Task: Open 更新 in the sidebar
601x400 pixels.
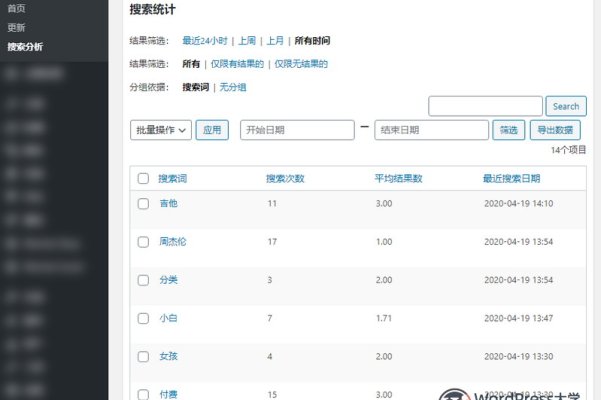Action: point(16,28)
